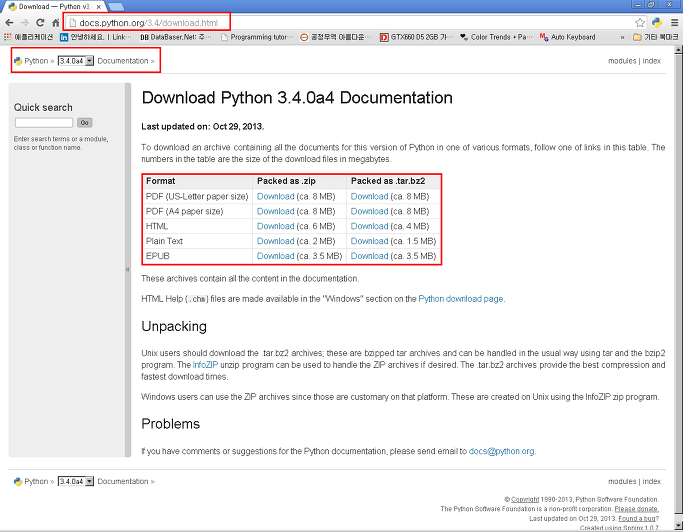Click the Packed as .zip column header

point(286,181)
